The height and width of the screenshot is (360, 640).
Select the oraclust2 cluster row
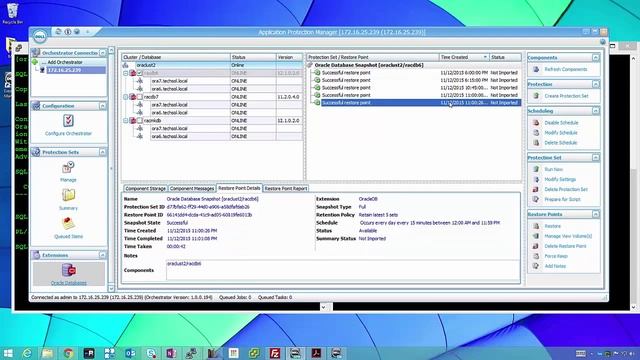click(212, 65)
